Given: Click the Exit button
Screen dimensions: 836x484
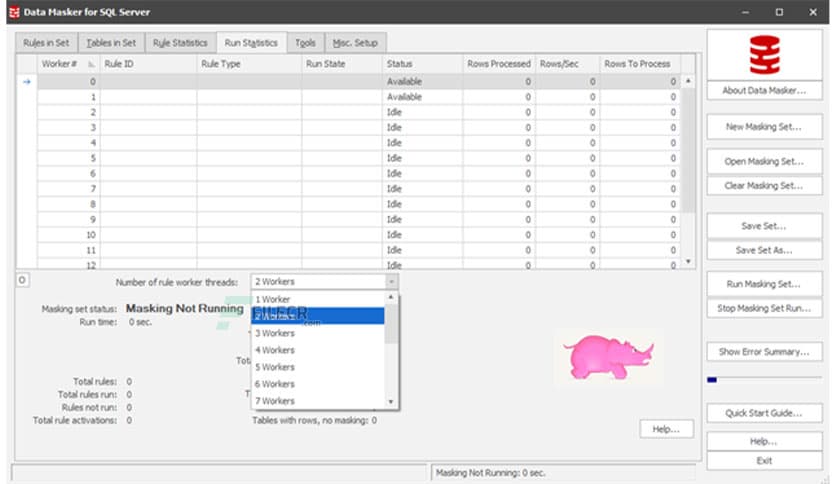Looking at the screenshot, I should tap(764, 461).
